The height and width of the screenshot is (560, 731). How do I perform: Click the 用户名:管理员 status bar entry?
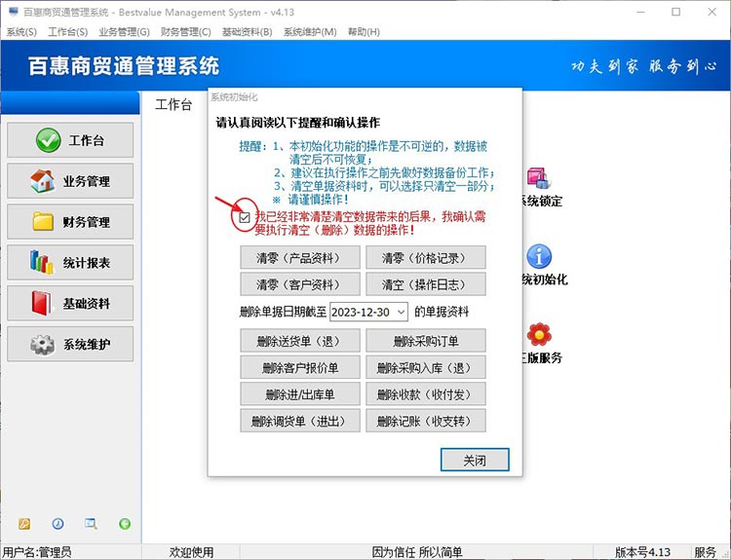click(37, 552)
